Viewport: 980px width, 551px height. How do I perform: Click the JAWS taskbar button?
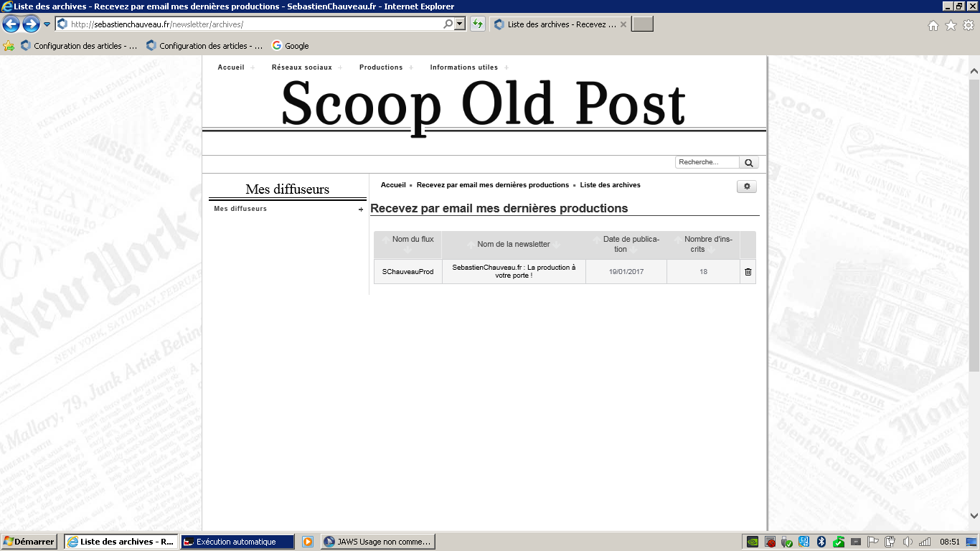tap(377, 542)
